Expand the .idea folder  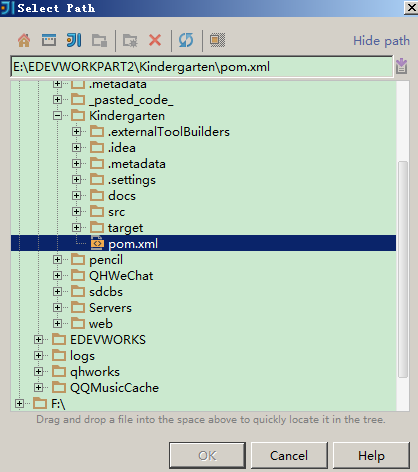76,148
